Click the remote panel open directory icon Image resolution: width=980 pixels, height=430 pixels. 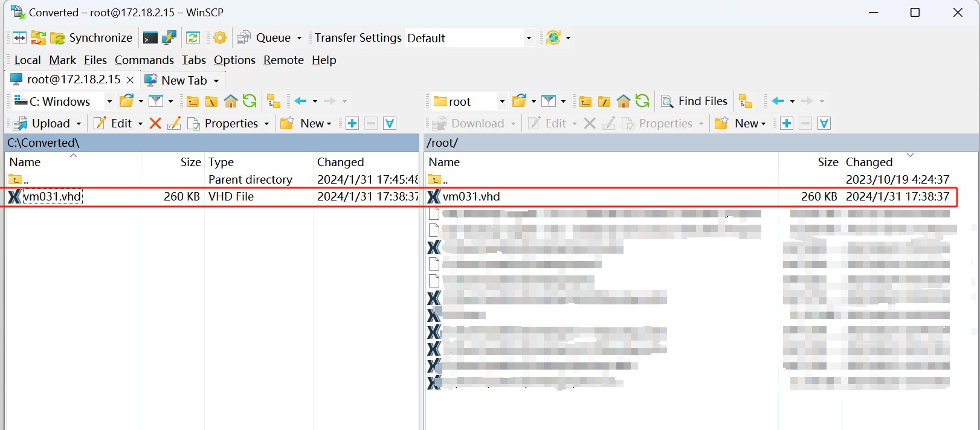pos(519,101)
